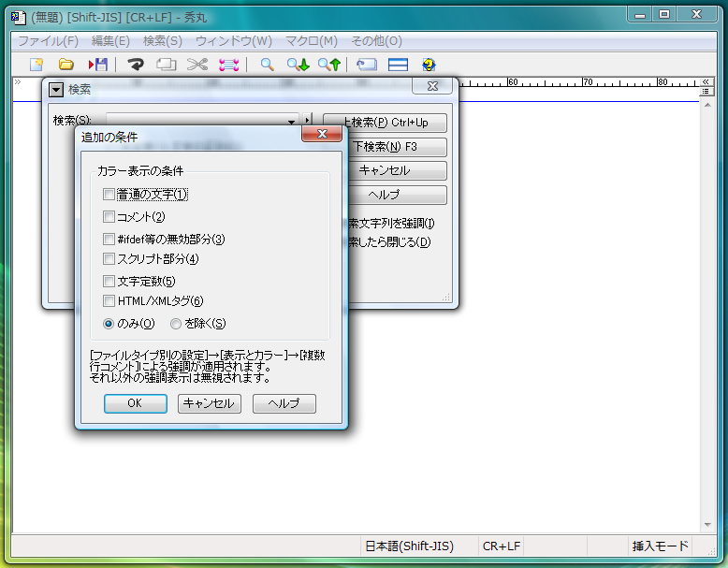
Task: Click ヘルプ in 追加の条件 dialog
Action: pos(284,403)
